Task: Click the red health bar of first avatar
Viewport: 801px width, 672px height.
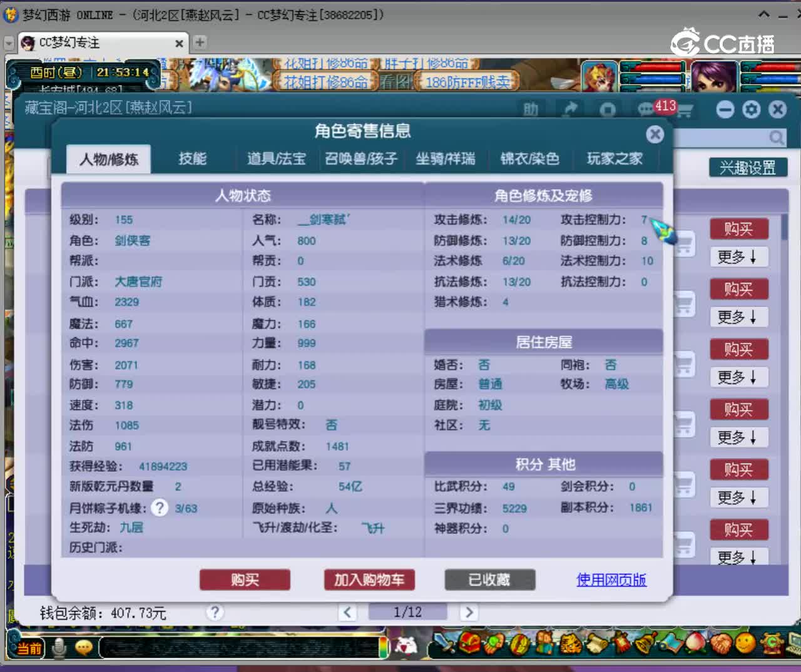Action: [653, 68]
